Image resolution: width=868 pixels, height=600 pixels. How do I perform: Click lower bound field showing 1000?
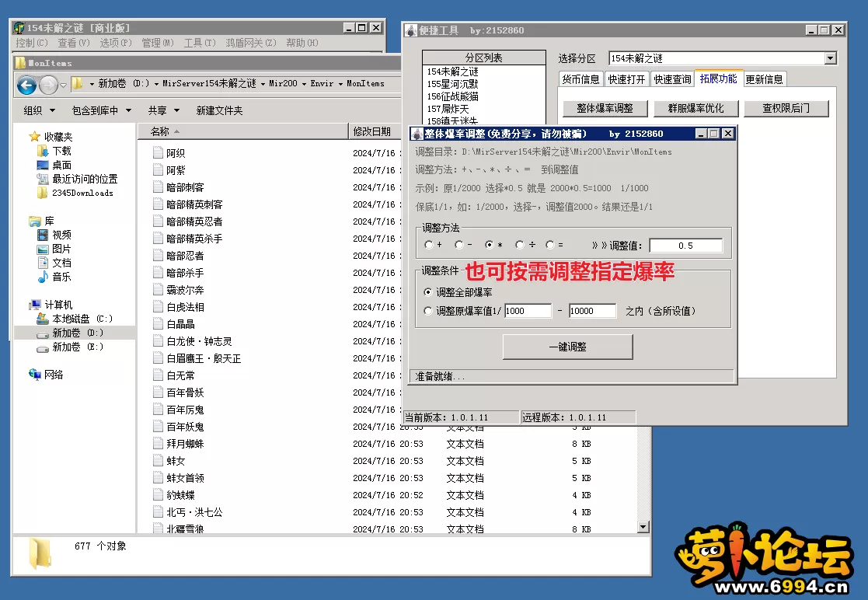click(528, 311)
